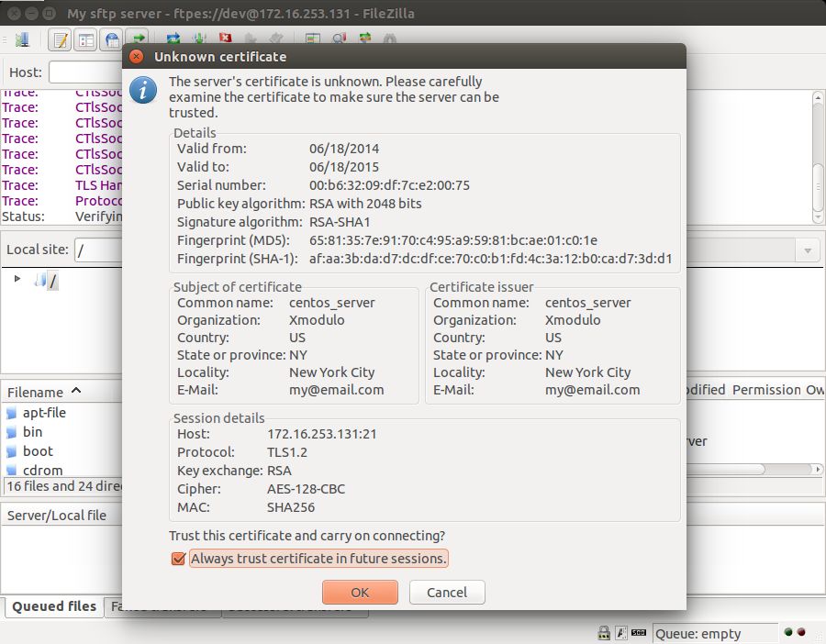The width and height of the screenshot is (826, 644).
Task: Click the refresh file lists icon
Action: coord(173,38)
